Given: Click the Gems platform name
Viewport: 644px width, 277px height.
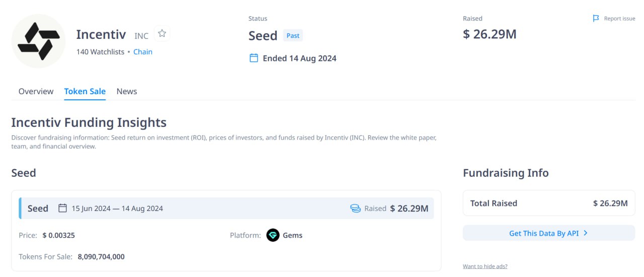Looking at the screenshot, I should (293, 235).
